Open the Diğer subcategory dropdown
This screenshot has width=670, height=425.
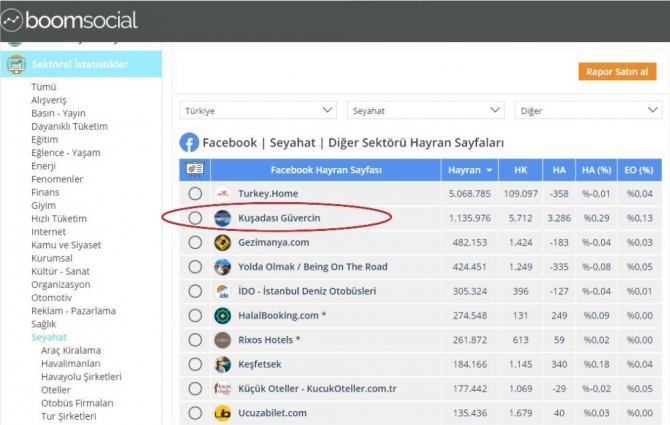pyautogui.click(x=587, y=110)
